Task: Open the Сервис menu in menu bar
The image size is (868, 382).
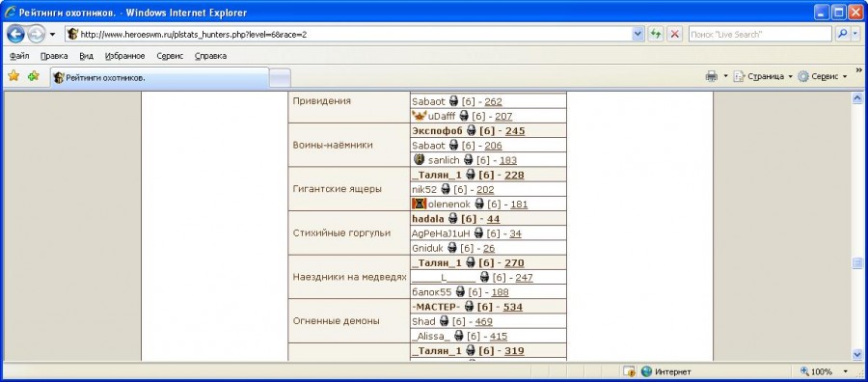Action: tap(170, 56)
